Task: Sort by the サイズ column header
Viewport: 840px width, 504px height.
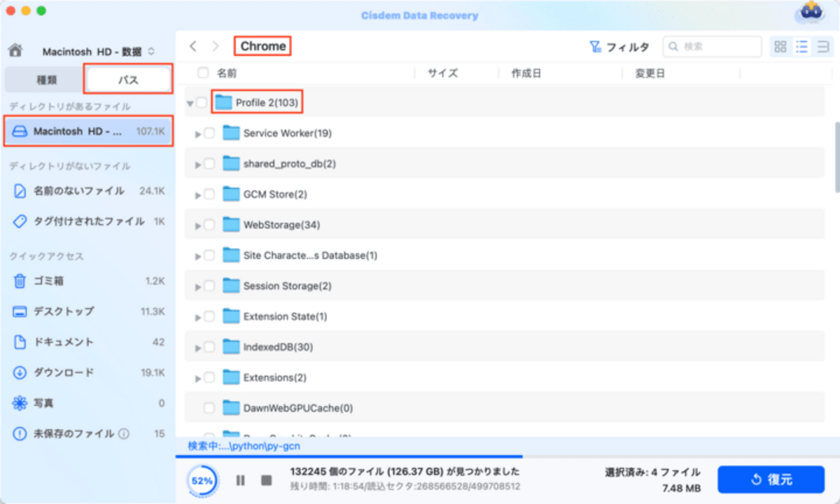Action: pyautogui.click(x=443, y=73)
